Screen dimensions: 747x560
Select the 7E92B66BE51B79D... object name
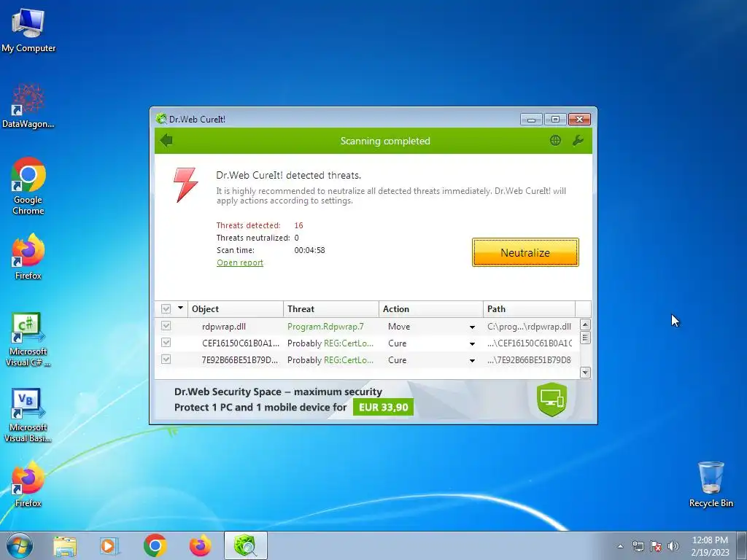tap(239, 360)
